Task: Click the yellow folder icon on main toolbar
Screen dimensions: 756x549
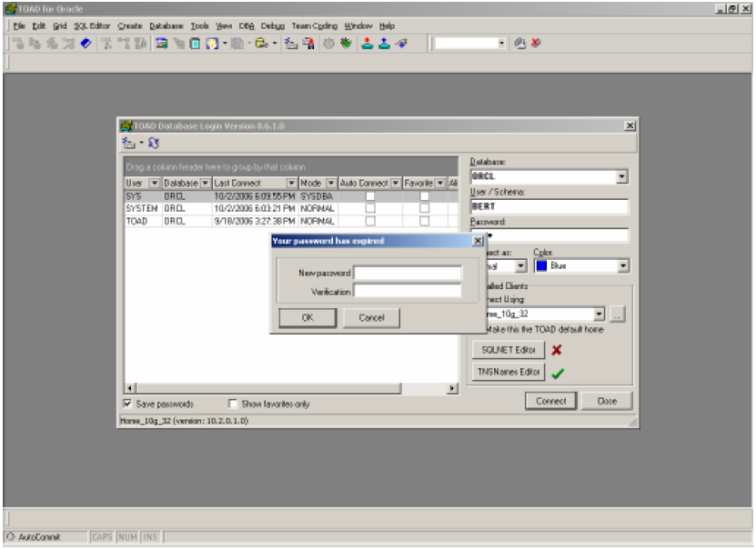Action: click(x=262, y=44)
